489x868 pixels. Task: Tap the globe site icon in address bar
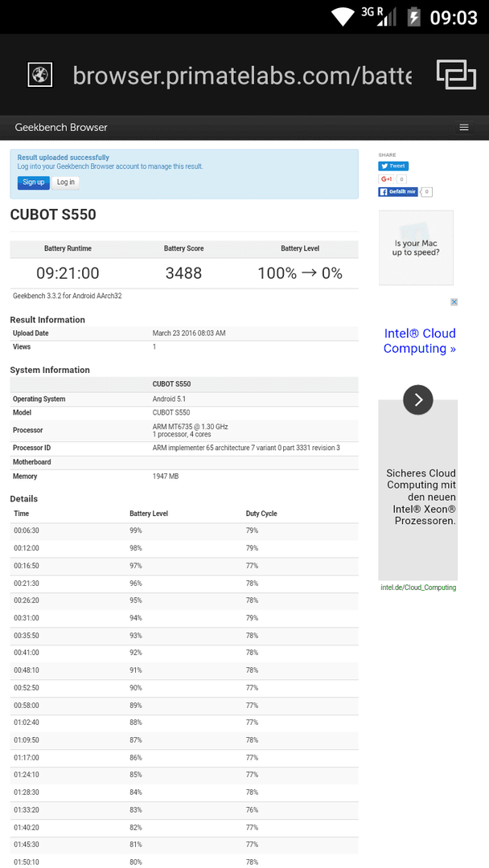pyautogui.click(x=40, y=74)
